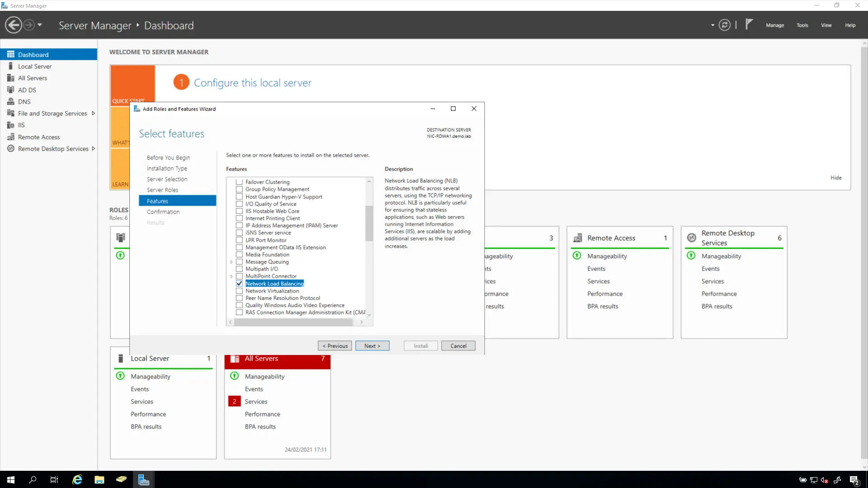Check Host Guardian Hyper-V Support checkbox
Screen dimensions: 868x488
239,196
